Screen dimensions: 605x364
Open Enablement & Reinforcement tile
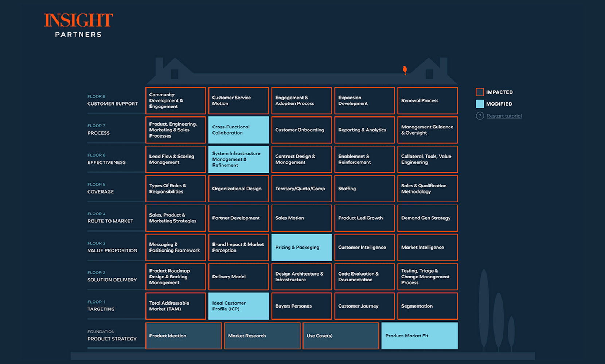pos(364,159)
